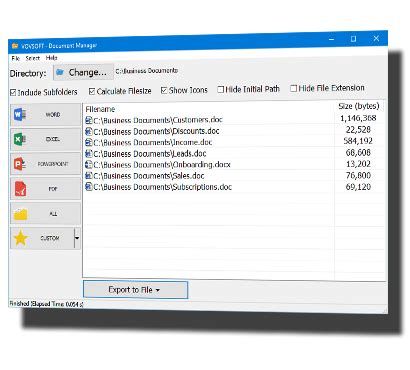Image resolution: width=410 pixels, height=370 pixels.
Task: Select the Customers.doc file path
Action: pyautogui.click(x=158, y=120)
